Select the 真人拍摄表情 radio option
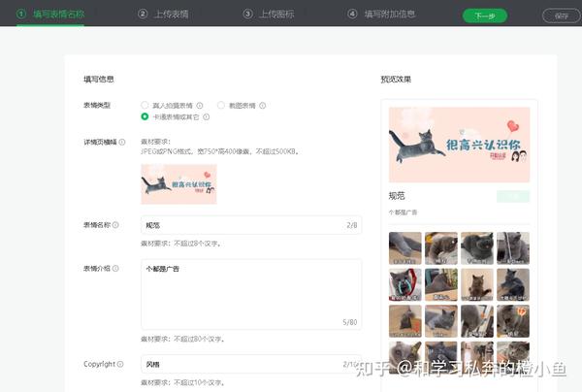582x392 pixels. [145, 105]
